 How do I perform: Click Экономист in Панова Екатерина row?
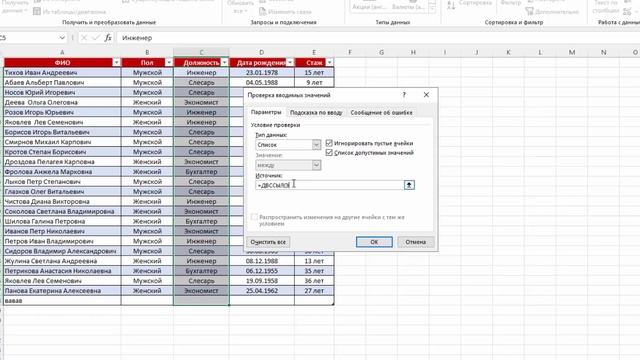pos(201,291)
